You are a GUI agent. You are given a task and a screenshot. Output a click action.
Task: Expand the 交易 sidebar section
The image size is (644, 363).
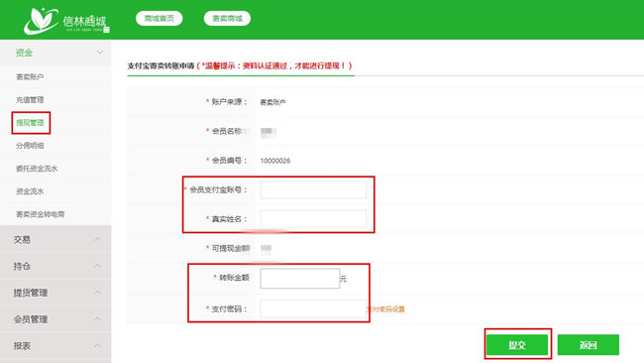click(55, 239)
